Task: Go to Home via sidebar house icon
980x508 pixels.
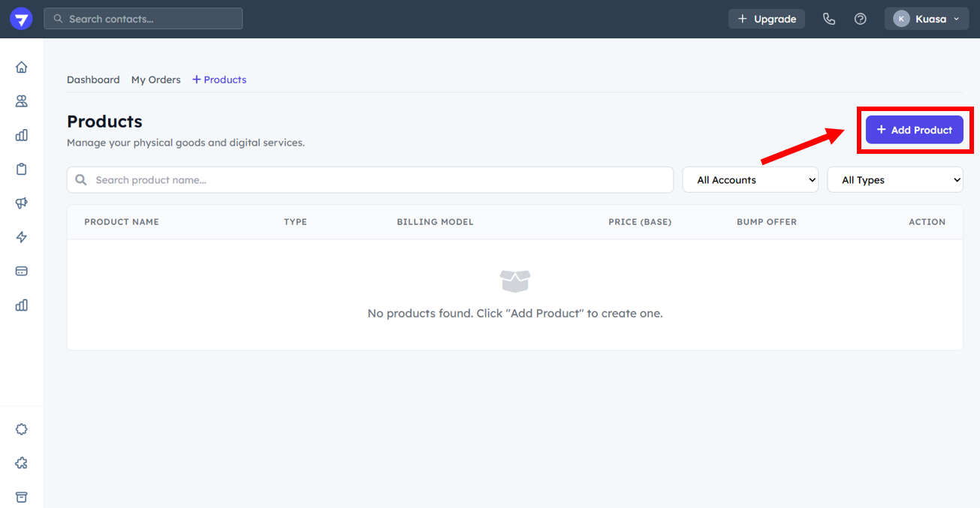Action: click(22, 68)
